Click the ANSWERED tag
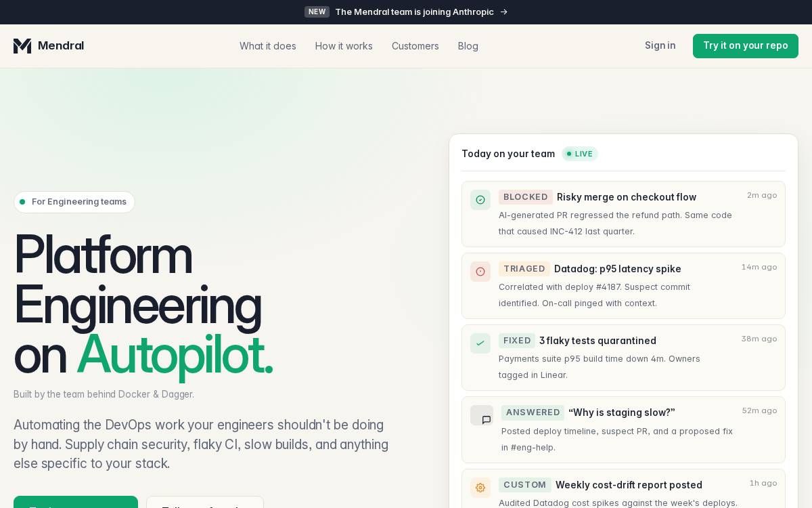This screenshot has width=812, height=508. [x=533, y=412]
